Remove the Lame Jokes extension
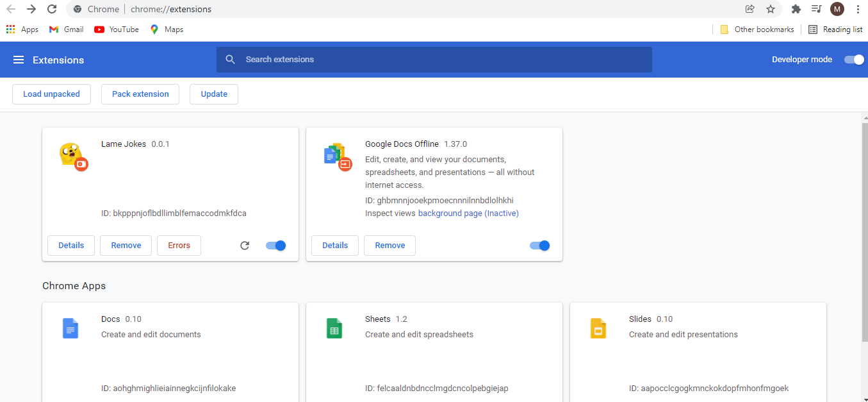Viewport: 868px width, 402px height. point(126,246)
